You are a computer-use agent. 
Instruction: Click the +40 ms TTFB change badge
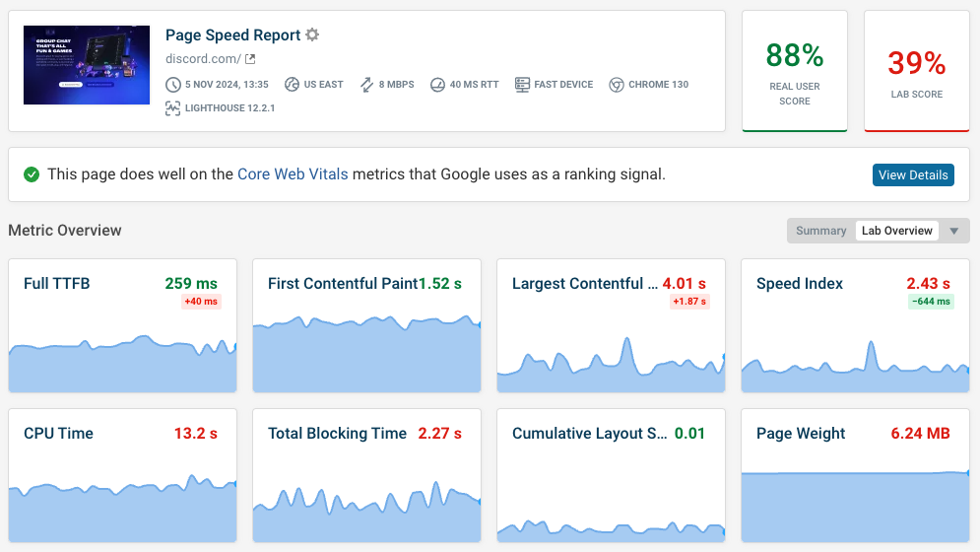click(201, 302)
